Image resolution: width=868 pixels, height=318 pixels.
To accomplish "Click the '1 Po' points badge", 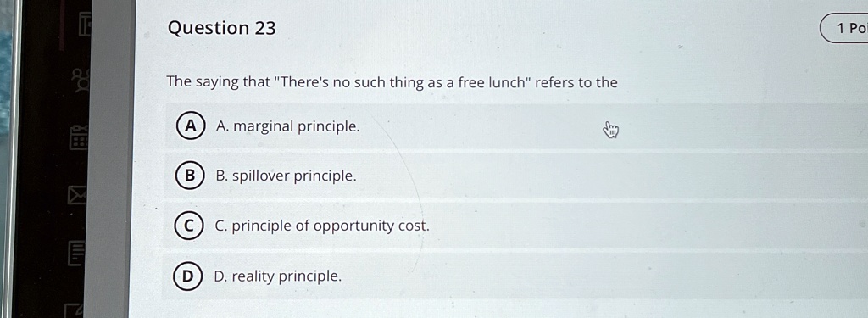I will click(845, 29).
